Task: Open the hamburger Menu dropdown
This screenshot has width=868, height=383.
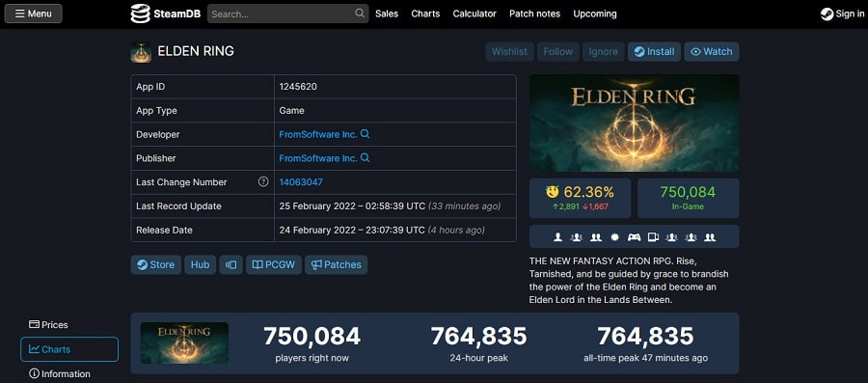Action: pos(33,14)
